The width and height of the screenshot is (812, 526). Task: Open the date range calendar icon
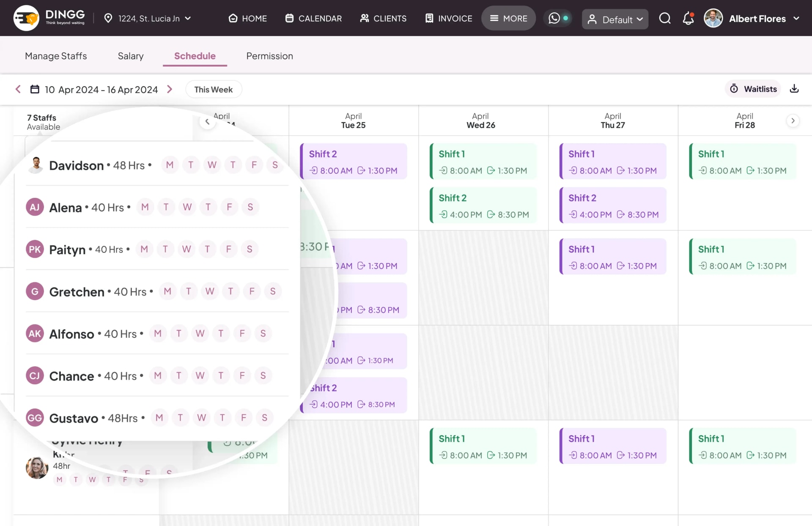tap(35, 89)
